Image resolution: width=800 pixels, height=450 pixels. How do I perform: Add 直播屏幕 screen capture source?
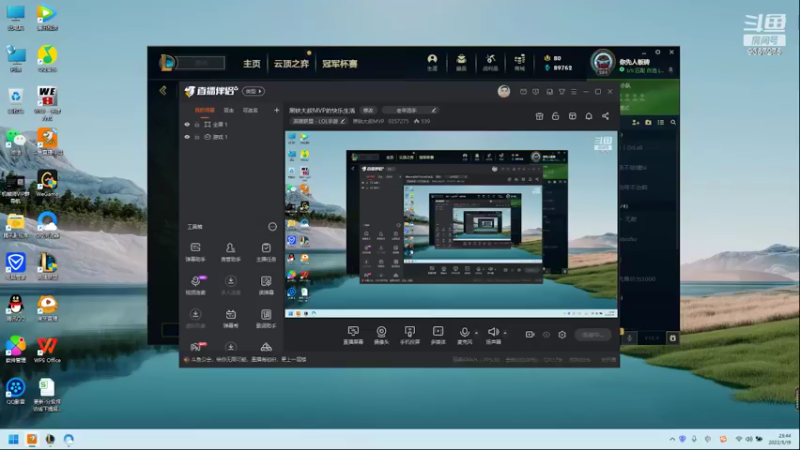[353, 335]
